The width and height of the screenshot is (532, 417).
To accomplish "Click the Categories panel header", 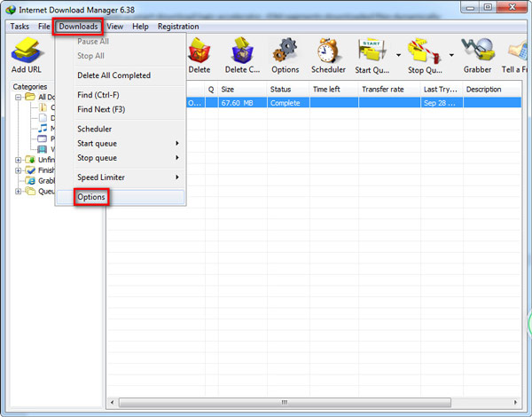I will click(x=30, y=87).
